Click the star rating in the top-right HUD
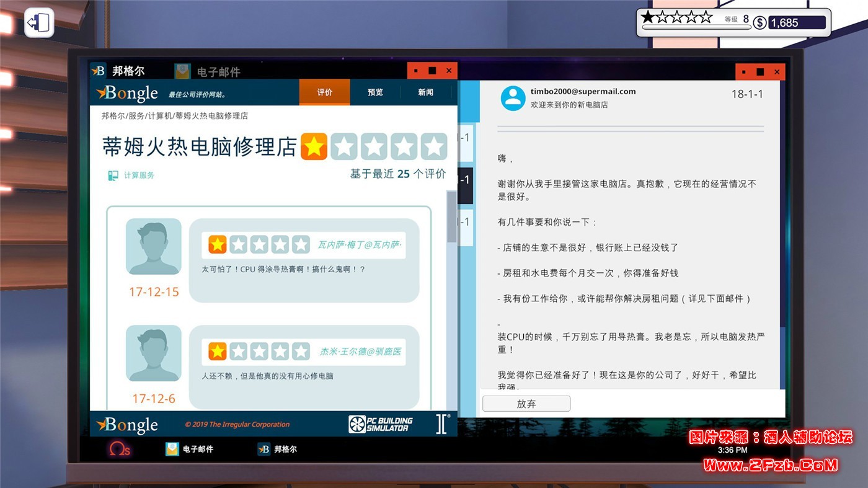This screenshot has height=488, width=868. [676, 17]
